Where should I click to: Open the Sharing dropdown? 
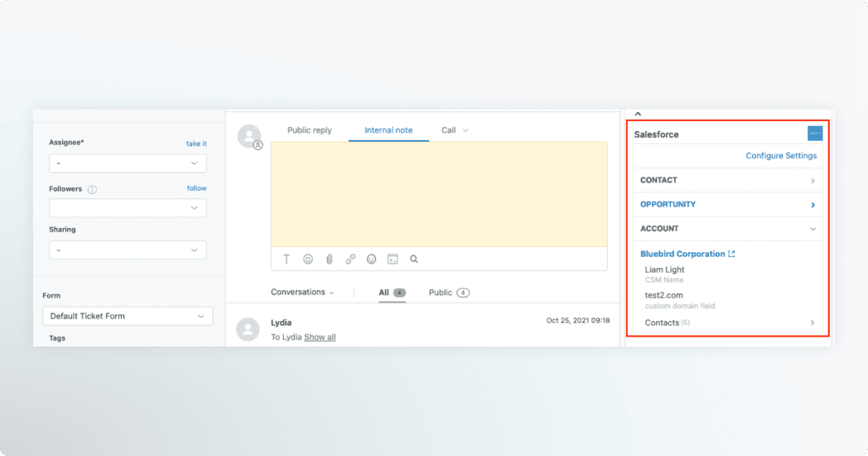point(128,250)
